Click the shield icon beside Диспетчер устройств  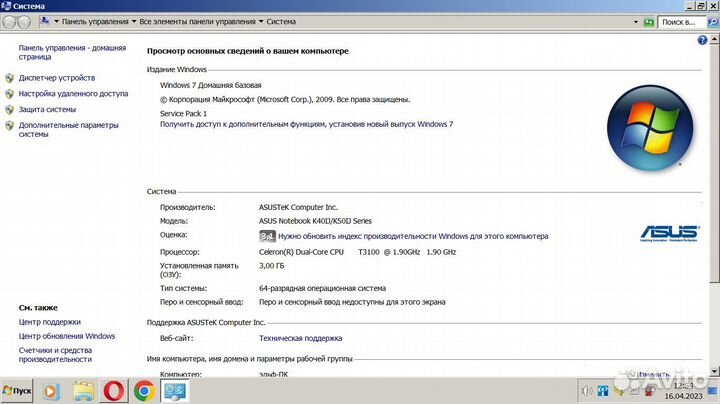click(10, 78)
